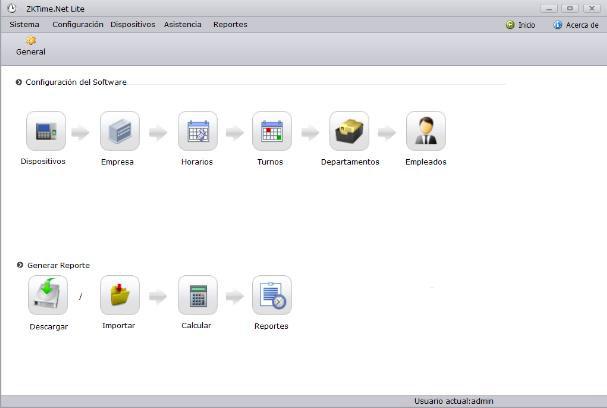Click the Empresa label text
Screen dimensions: 607x408
[117, 162]
